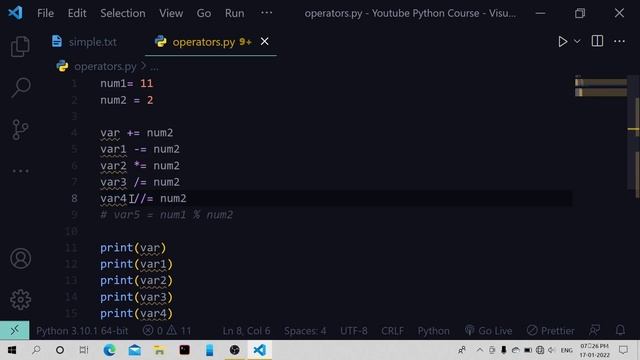Show additional activity bar views ellipsis
The width and height of the screenshot is (640, 360).
pyautogui.click(x=20, y=171)
